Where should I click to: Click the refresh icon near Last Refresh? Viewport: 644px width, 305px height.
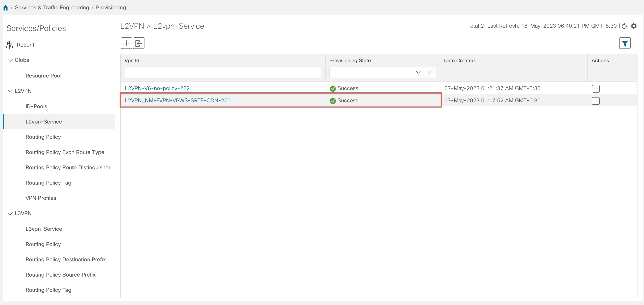click(624, 26)
